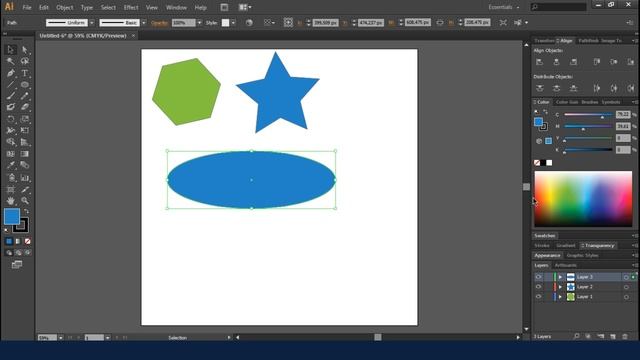Set toolbox paint mode to solid Color
The height and width of the screenshot is (360, 640).
(x=9, y=241)
